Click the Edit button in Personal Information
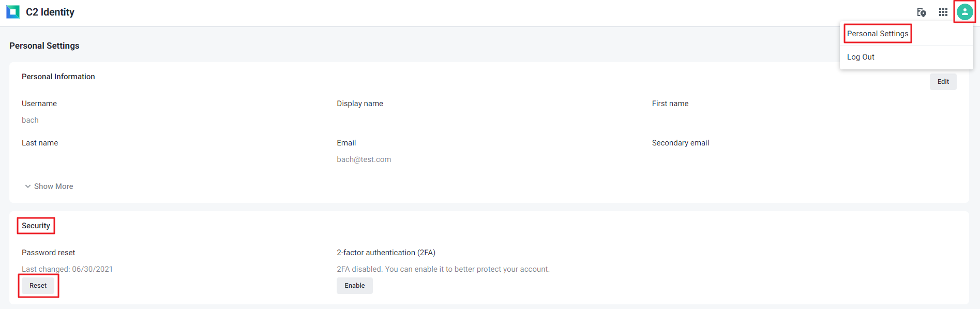Image resolution: width=980 pixels, height=309 pixels. [x=943, y=82]
